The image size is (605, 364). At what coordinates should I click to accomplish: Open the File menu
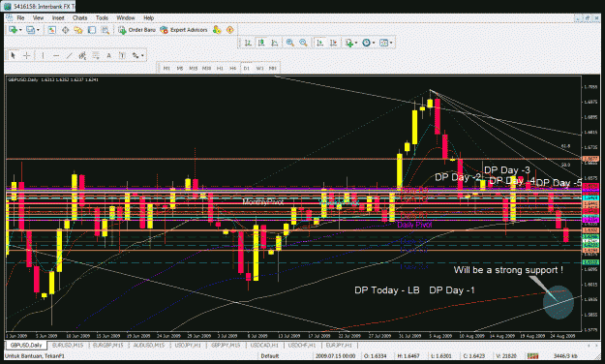(20, 17)
